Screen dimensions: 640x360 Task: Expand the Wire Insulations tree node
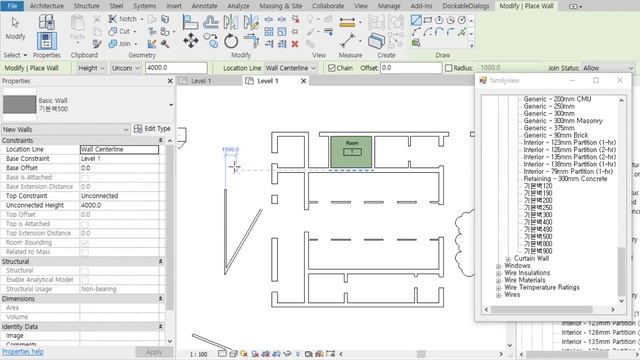click(498, 273)
